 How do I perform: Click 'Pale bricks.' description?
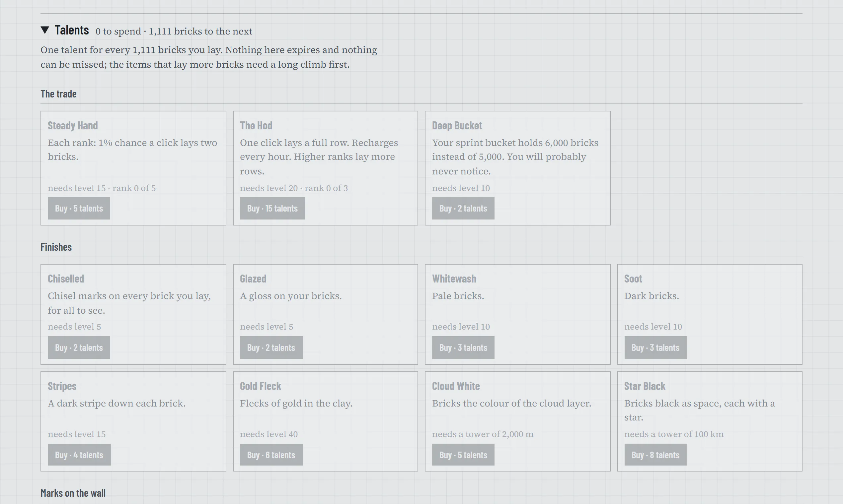point(458,296)
